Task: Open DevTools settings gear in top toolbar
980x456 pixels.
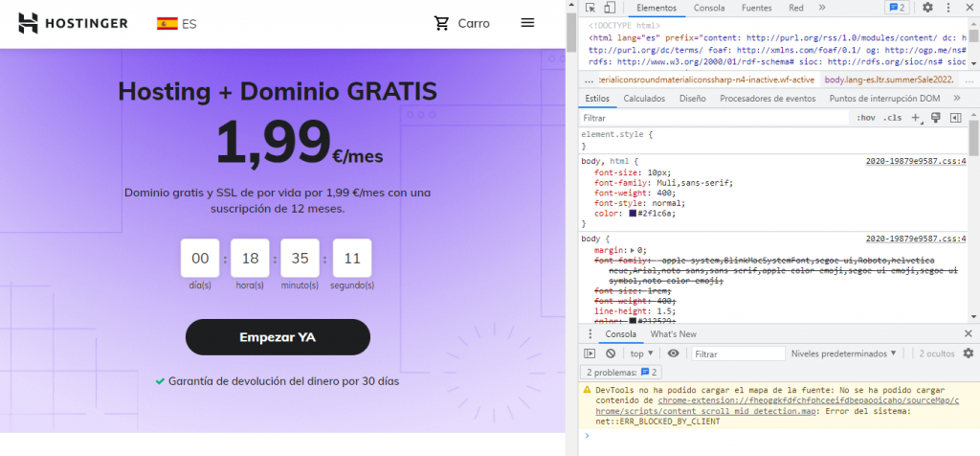Action: pos(927,8)
